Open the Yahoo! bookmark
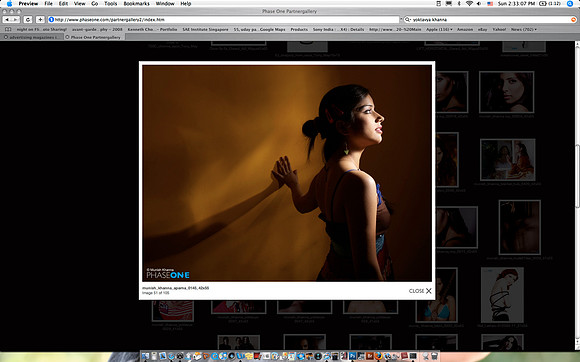 point(499,29)
